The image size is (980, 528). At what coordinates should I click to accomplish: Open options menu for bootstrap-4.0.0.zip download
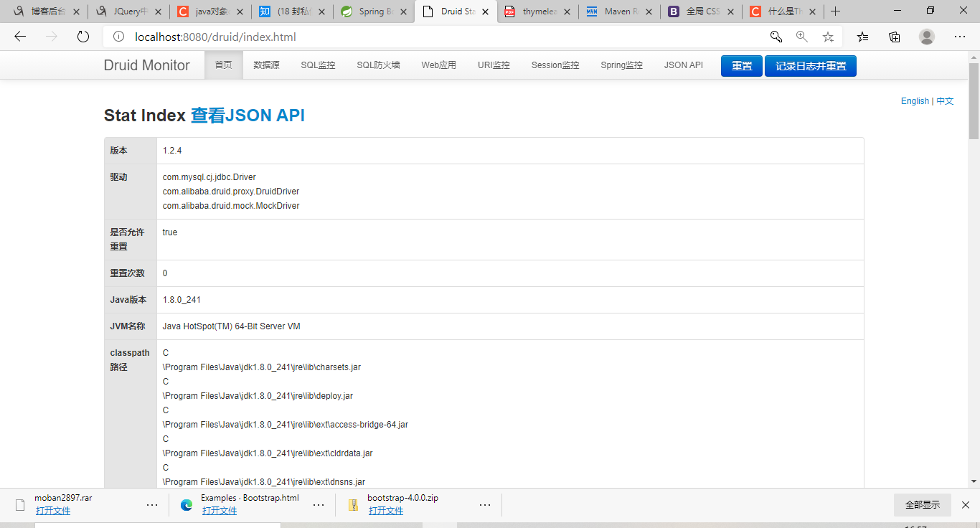tap(485, 505)
